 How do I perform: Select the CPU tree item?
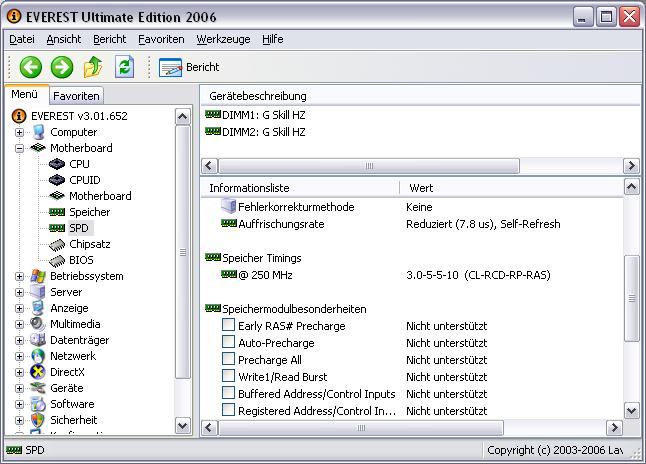79,164
